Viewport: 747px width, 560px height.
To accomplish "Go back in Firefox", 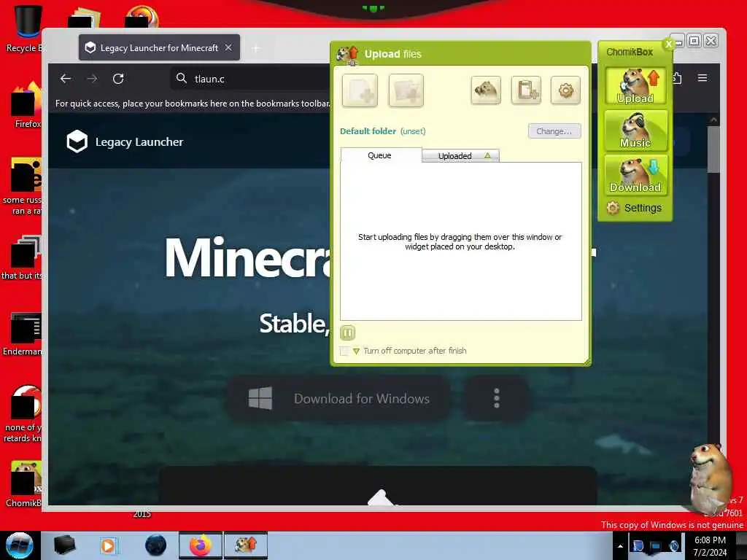I will (65, 79).
